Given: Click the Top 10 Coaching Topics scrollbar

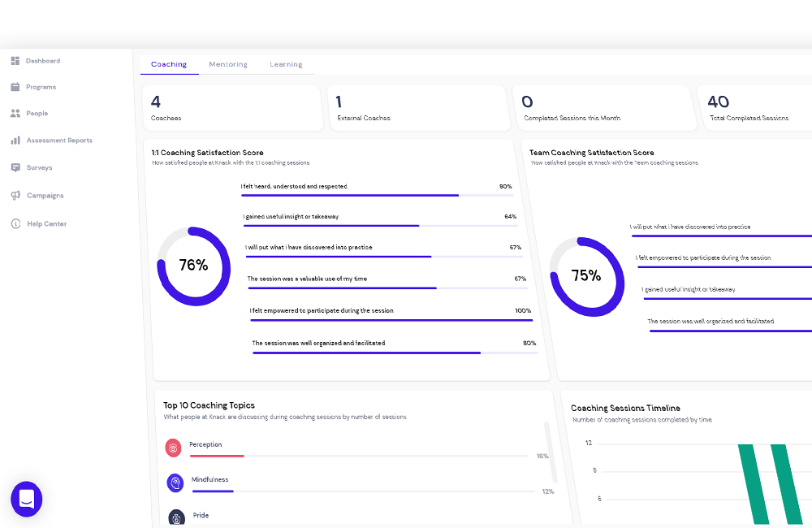Looking at the screenshot, I should [x=550, y=452].
